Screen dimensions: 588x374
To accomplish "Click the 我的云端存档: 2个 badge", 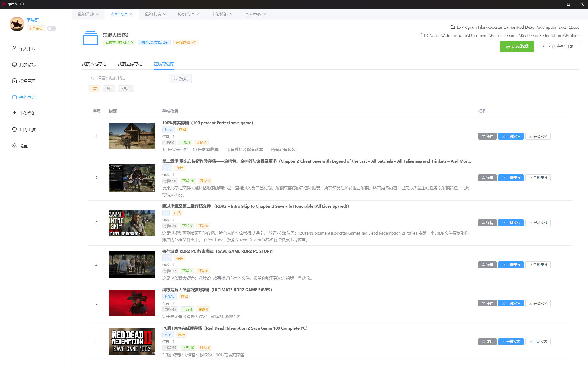I will [154, 43].
